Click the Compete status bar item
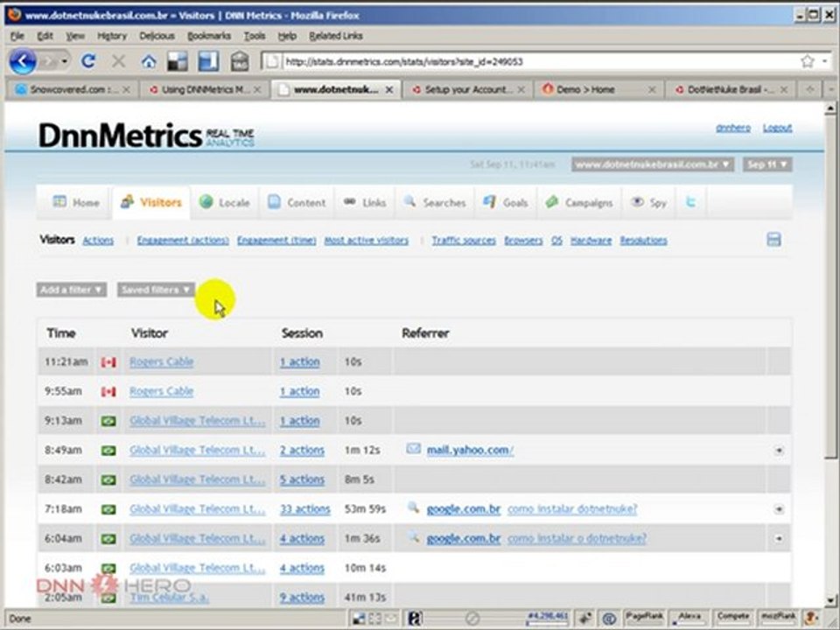The image size is (840, 630). pos(732,618)
